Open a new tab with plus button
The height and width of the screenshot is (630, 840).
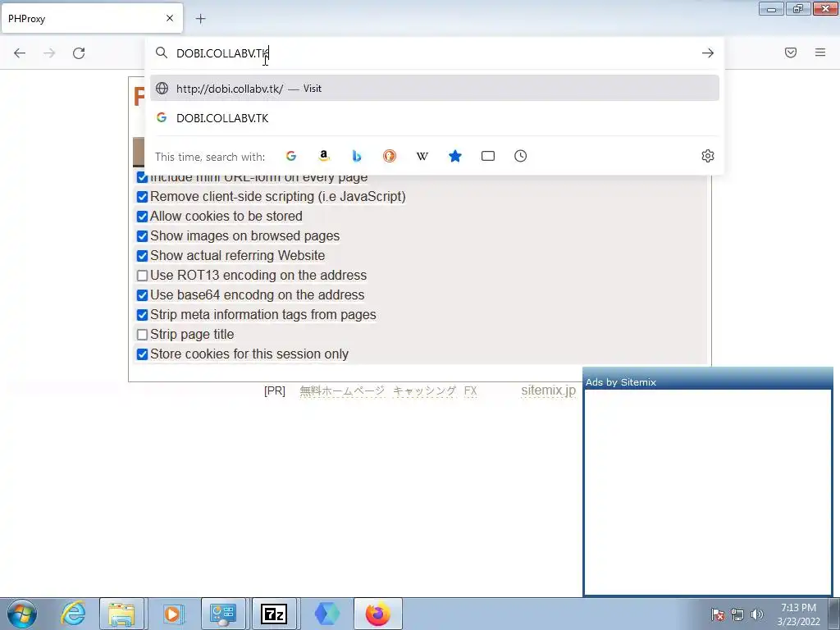(x=200, y=19)
